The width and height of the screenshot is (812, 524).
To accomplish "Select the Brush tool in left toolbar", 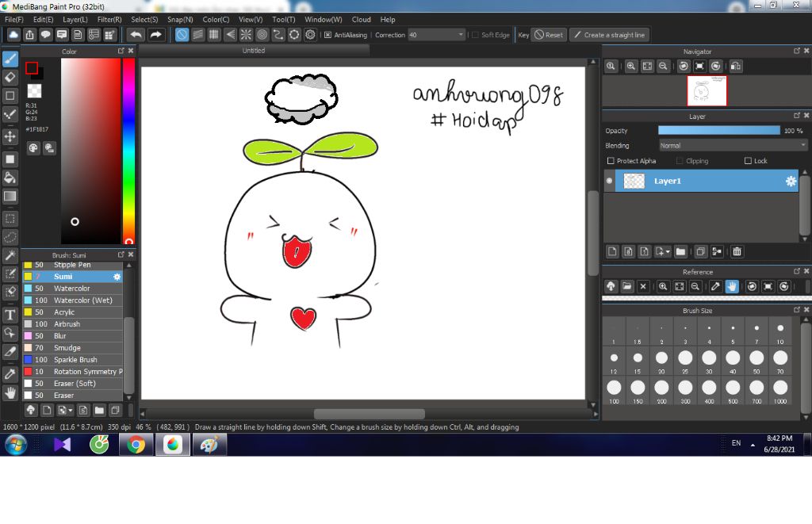I will (10, 59).
